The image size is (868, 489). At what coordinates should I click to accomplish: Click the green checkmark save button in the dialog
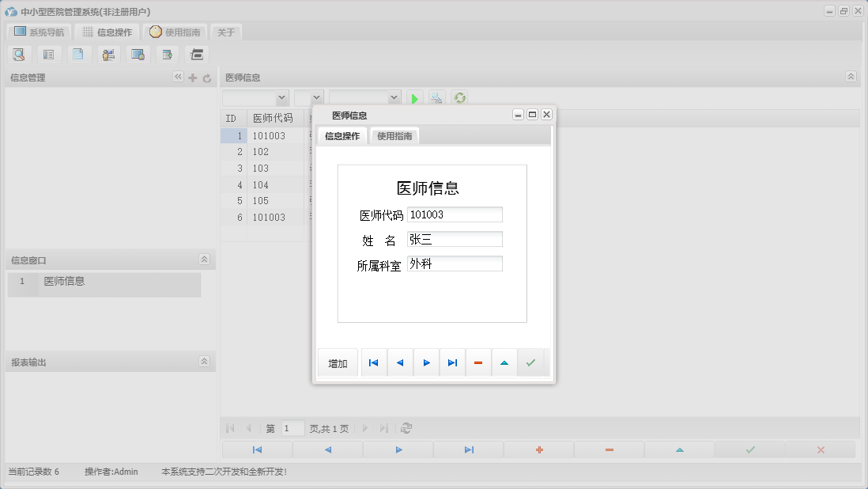point(532,362)
